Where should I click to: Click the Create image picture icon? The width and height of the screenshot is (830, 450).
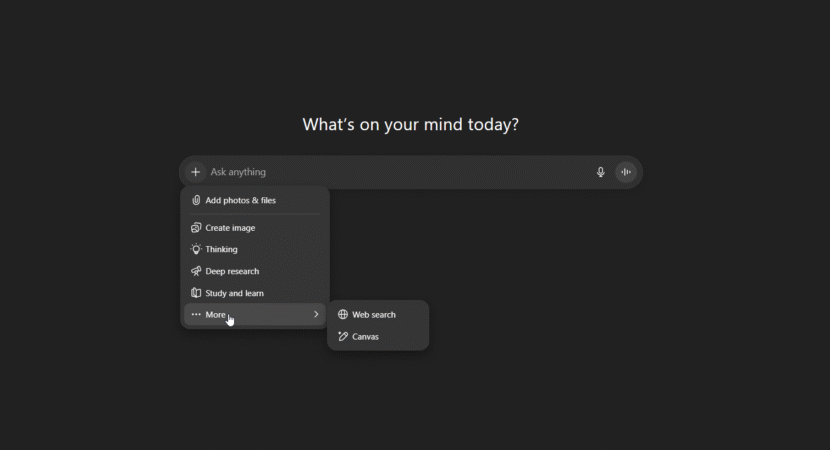point(196,228)
